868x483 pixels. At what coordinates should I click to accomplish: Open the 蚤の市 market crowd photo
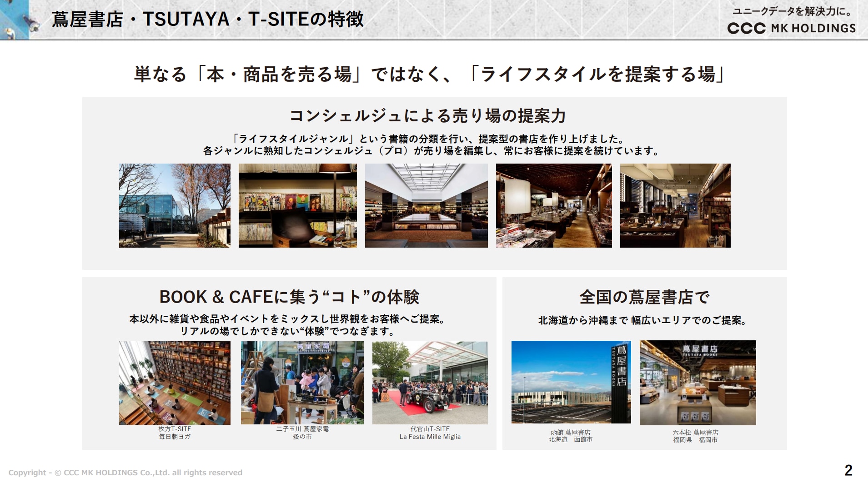tap(302, 383)
